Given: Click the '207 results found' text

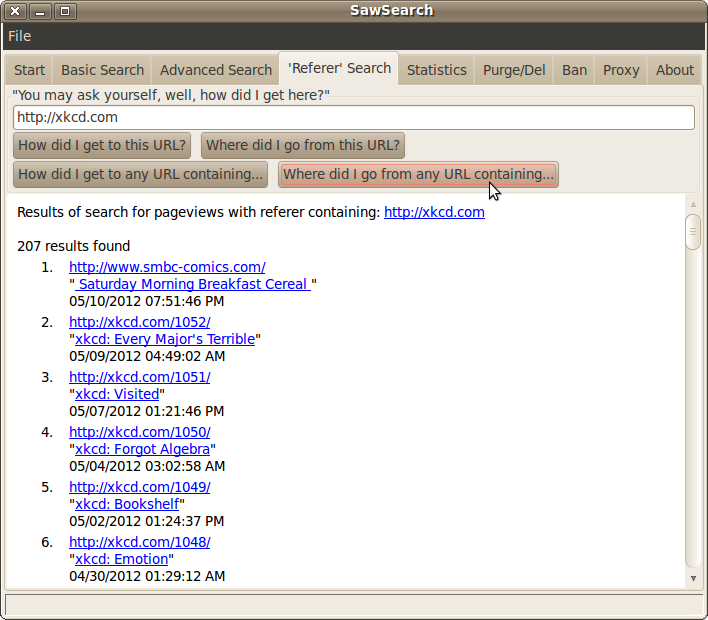Looking at the screenshot, I should tap(74, 246).
